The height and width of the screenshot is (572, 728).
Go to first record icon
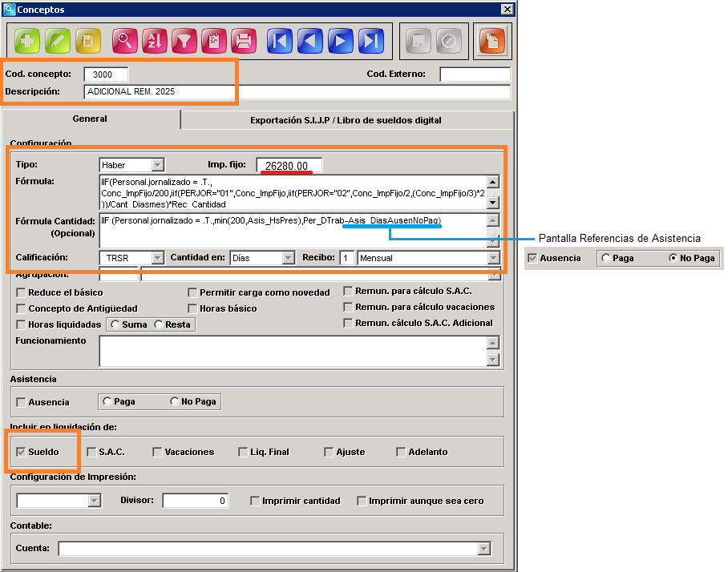click(280, 41)
